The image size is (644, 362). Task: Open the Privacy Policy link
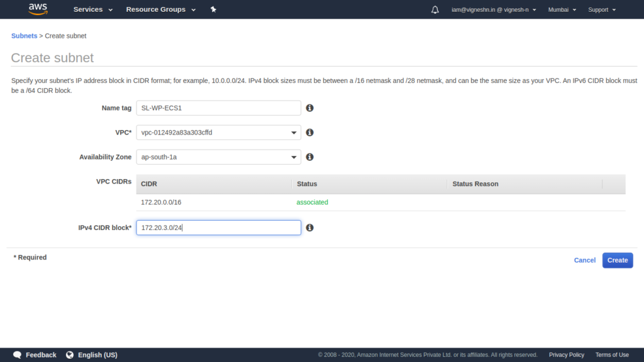(x=567, y=355)
